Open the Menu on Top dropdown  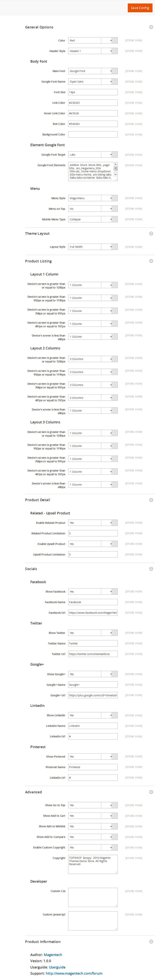(93, 209)
